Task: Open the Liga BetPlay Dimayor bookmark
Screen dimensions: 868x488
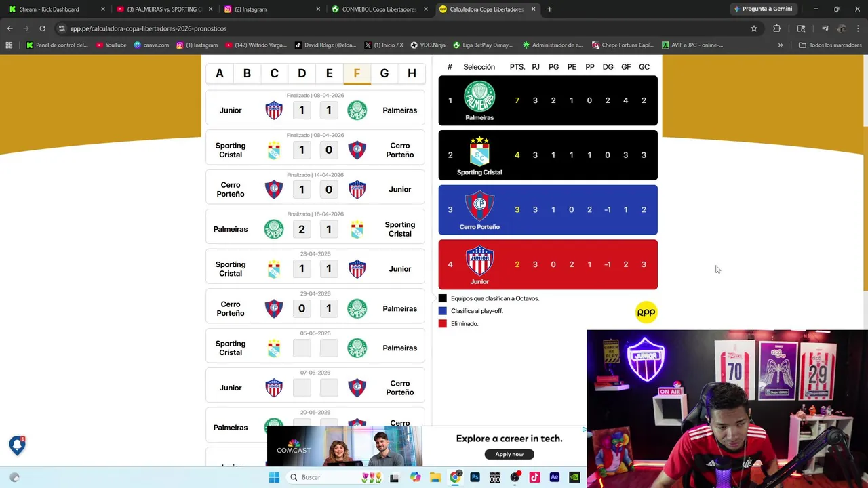Action: tap(483, 45)
